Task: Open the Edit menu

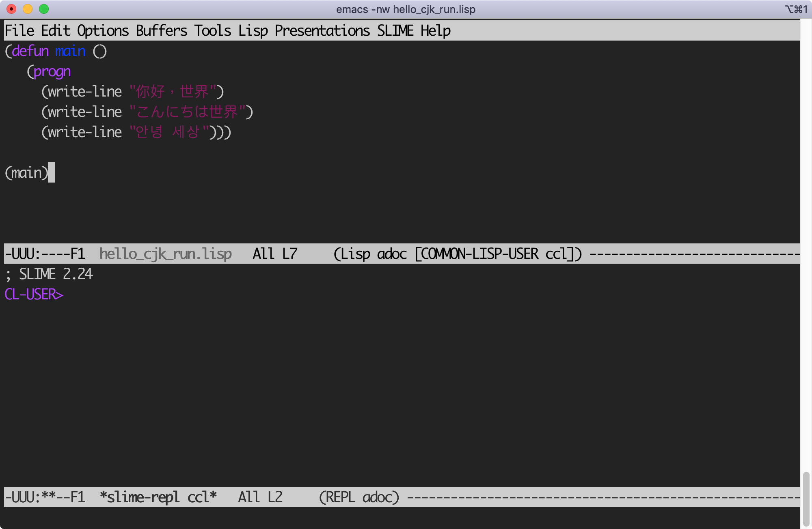Action: pos(56,31)
